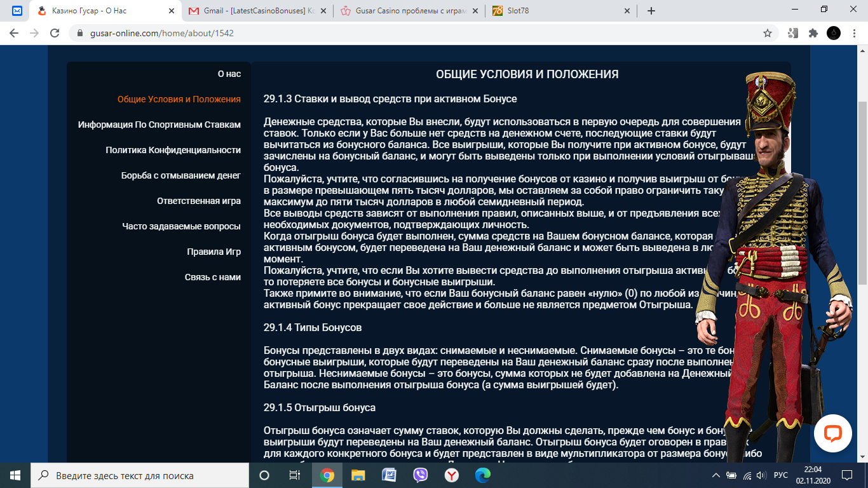Click the heading ОБЩИЕ УСЛОВИЯ И ПОЛОЖЕНИЯ

pos(527,74)
